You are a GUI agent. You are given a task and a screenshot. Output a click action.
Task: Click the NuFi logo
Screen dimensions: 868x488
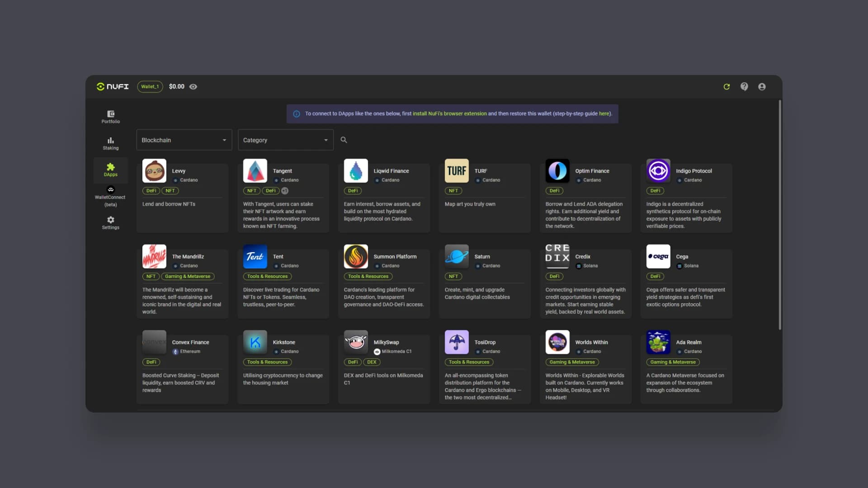(x=113, y=87)
